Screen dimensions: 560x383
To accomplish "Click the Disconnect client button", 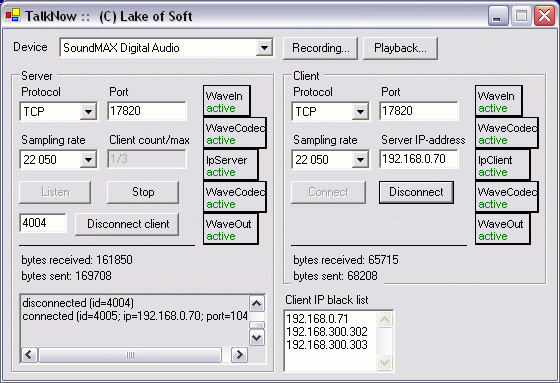I will click(127, 224).
